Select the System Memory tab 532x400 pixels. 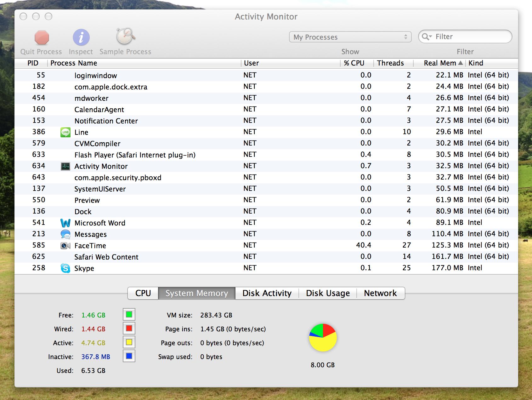pyautogui.click(x=197, y=293)
